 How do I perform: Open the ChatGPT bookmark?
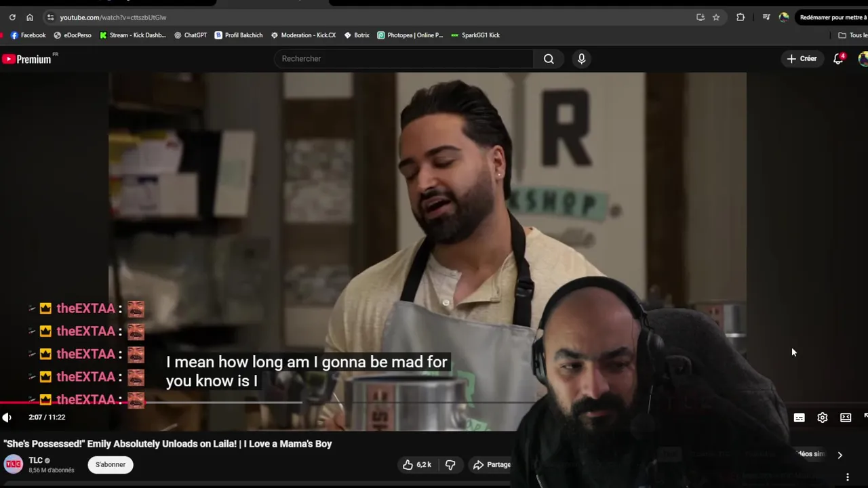(x=191, y=35)
